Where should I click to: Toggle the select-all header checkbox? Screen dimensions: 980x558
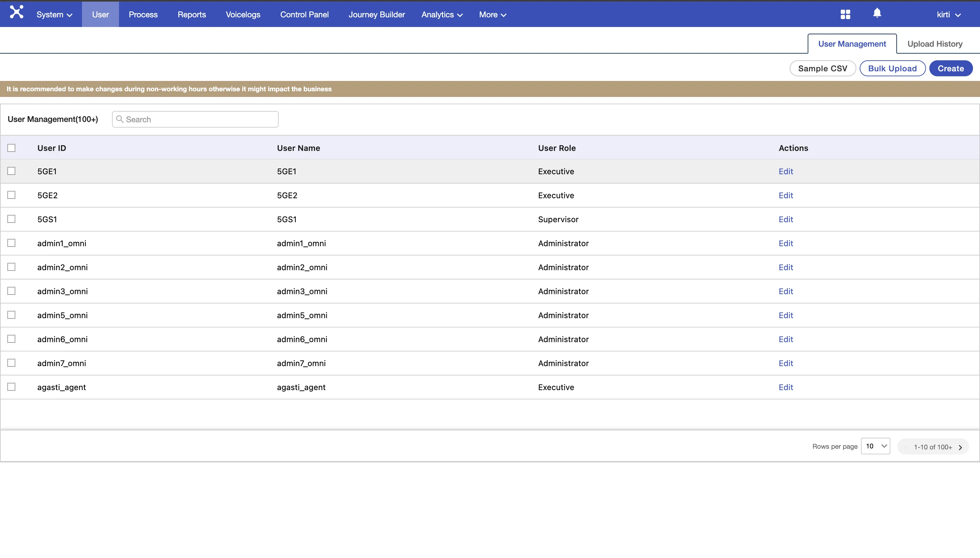pyautogui.click(x=12, y=148)
